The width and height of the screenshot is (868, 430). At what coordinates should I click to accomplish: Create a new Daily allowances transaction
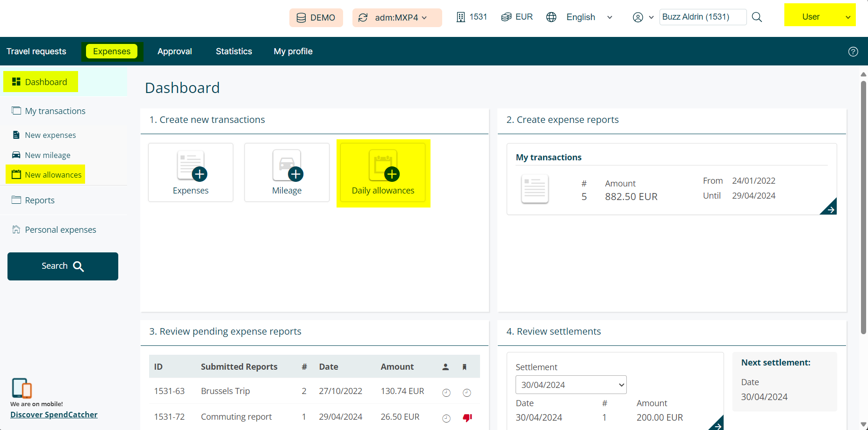coord(383,173)
